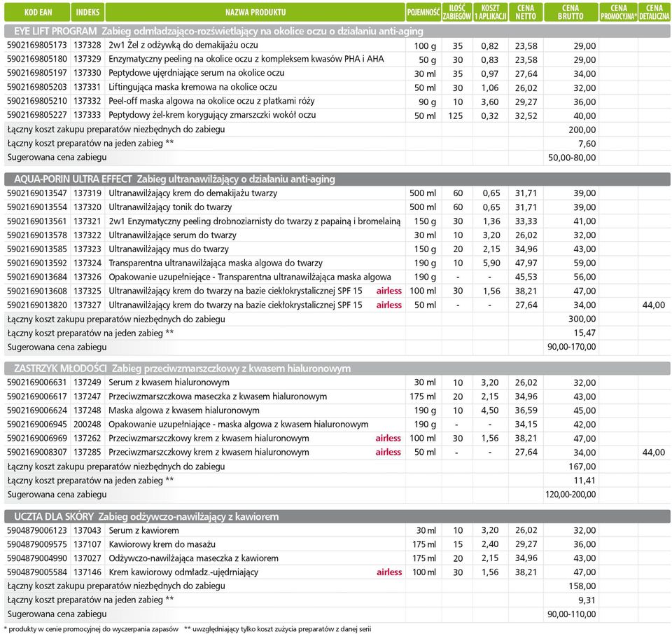Click airless label in row 137325
The image size is (672, 634).
pyautogui.click(x=389, y=291)
